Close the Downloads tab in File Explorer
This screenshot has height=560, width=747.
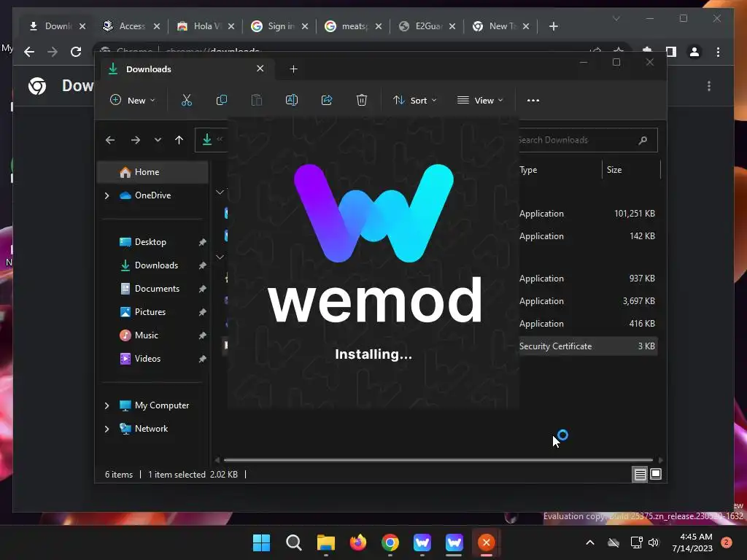(260, 69)
